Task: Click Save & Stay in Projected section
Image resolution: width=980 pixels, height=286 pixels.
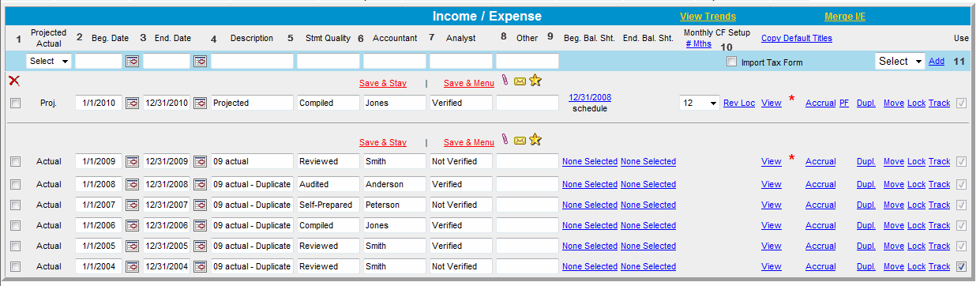Action: (383, 82)
